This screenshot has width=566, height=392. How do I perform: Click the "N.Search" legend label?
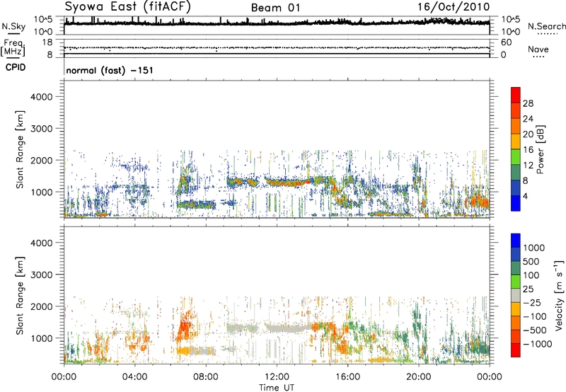coord(546,26)
